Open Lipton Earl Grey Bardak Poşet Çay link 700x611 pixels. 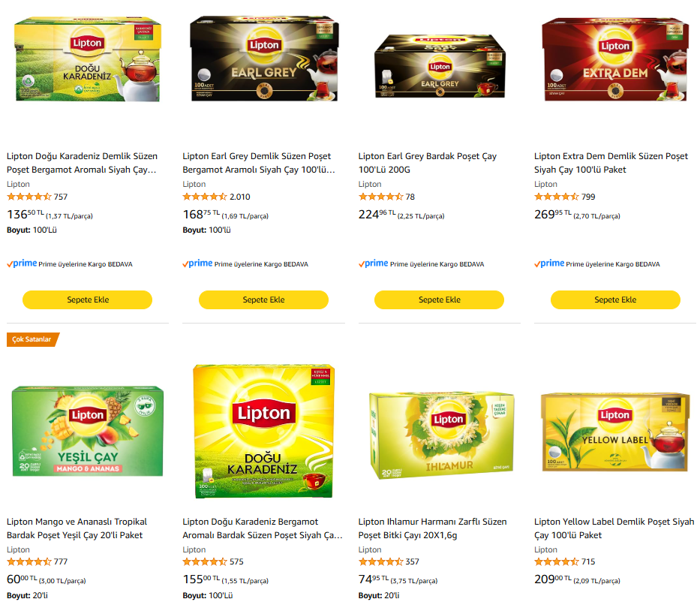[x=427, y=163]
